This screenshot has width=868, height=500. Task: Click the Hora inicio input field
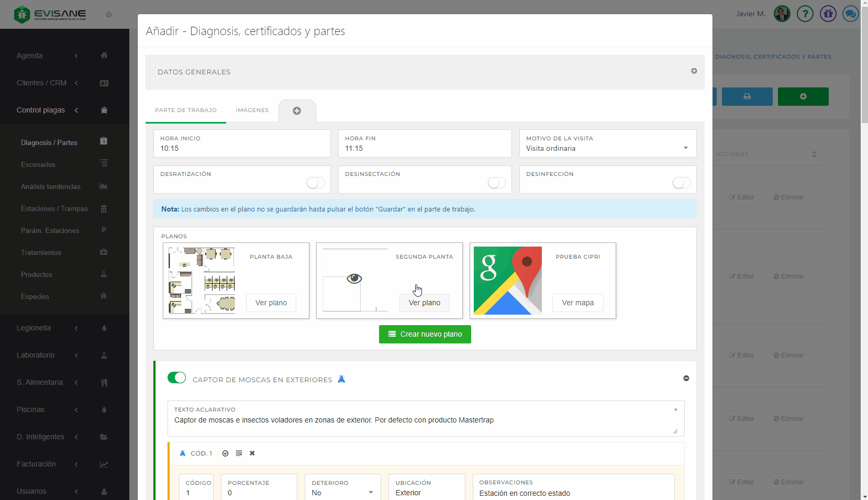point(242,149)
